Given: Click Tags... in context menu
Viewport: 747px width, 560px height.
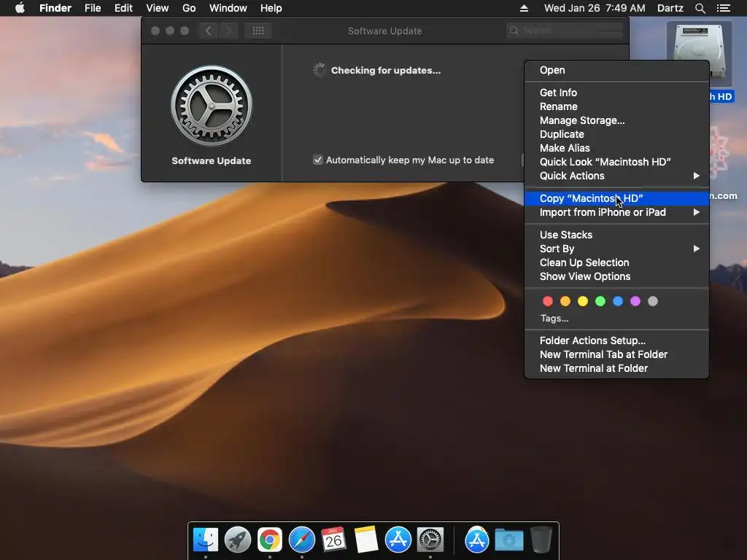Looking at the screenshot, I should pos(554,318).
